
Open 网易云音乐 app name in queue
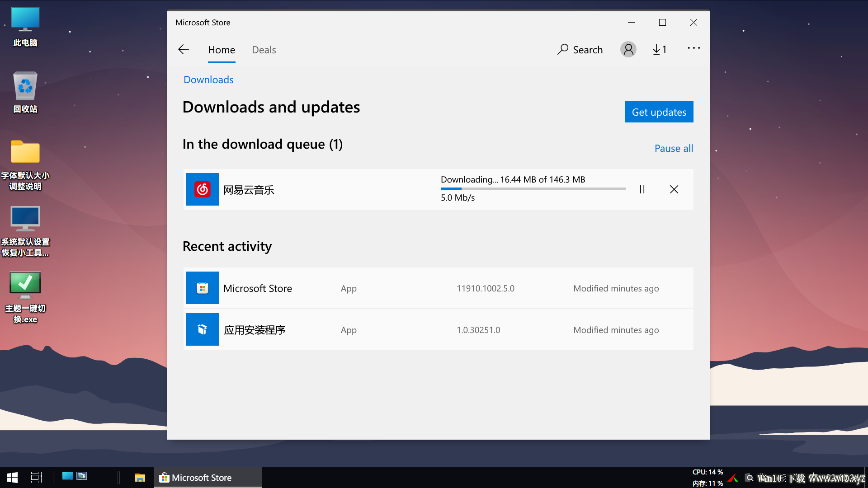(249, 190)
